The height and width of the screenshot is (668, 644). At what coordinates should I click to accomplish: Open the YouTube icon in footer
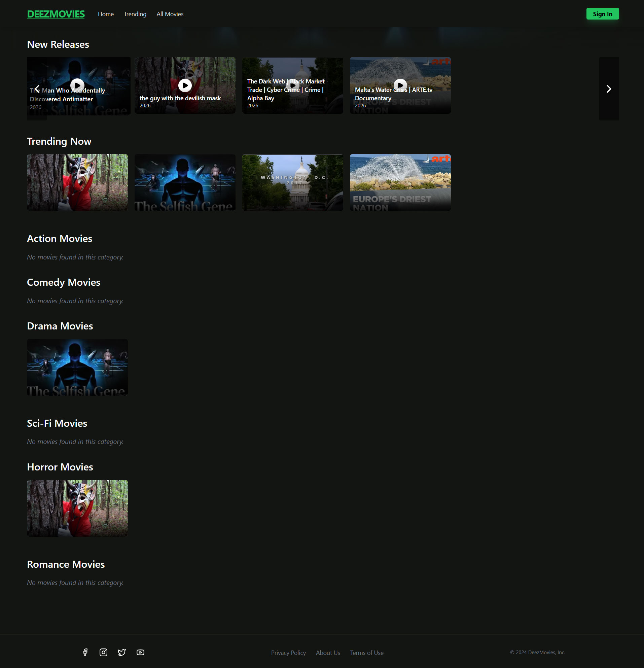pos(140,652)
